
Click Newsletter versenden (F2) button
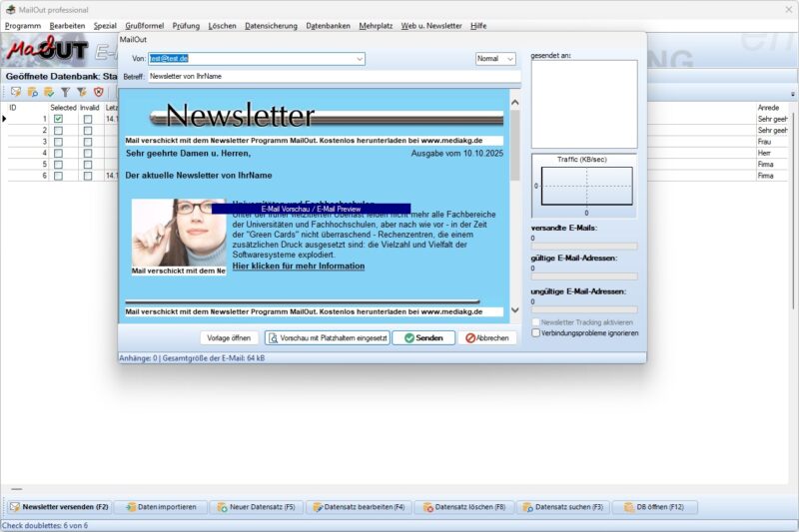pyautogui.click(x=60, y=507)
